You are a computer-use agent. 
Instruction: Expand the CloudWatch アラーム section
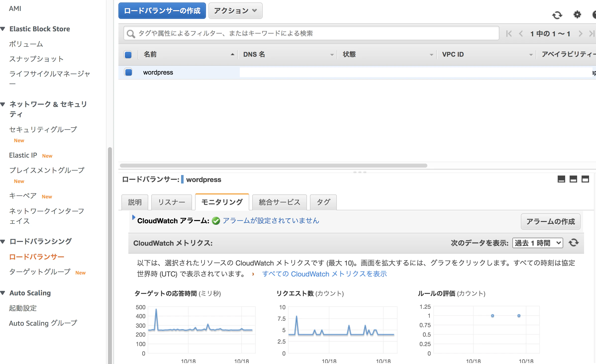pos(134,217)
